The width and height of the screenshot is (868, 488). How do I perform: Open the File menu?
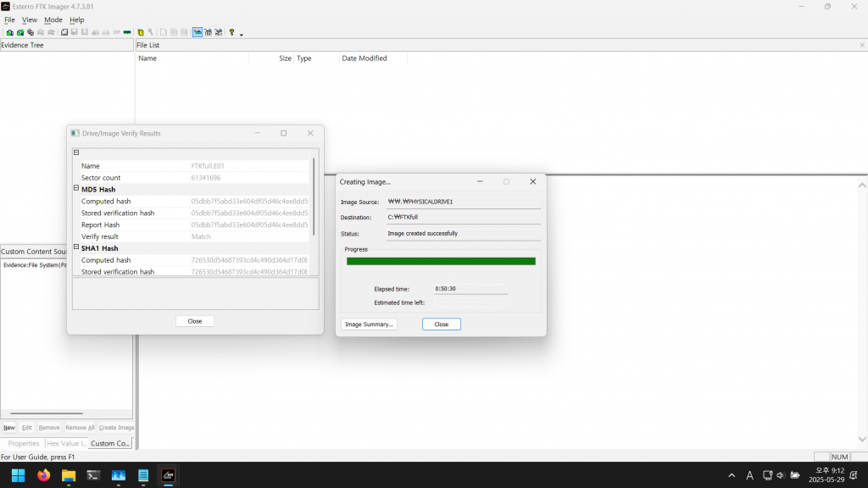[9, 20]
